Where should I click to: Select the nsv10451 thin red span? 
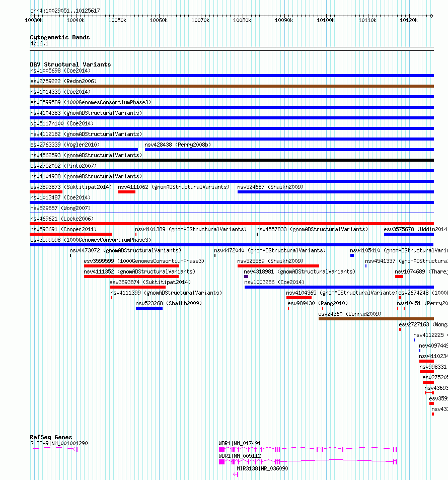(x=401, y=308)
